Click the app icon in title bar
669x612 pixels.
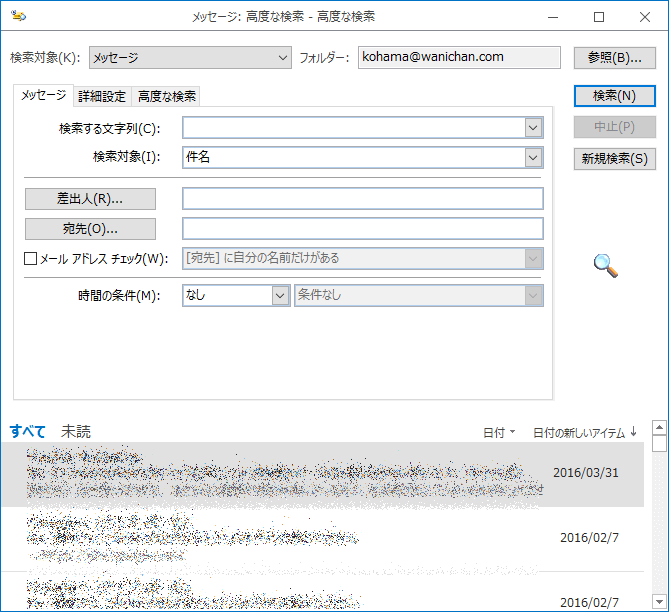19,17
